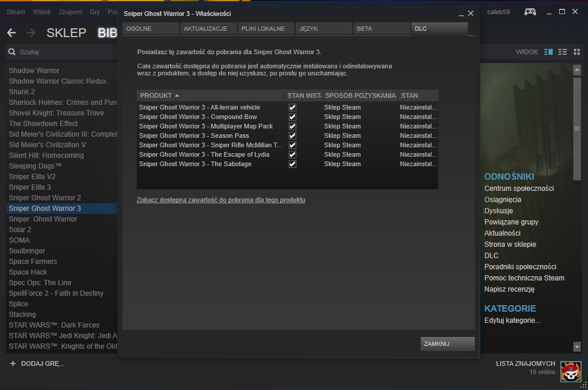Open the PLIKI LOKALNE tab

click(x=266, y=28)
